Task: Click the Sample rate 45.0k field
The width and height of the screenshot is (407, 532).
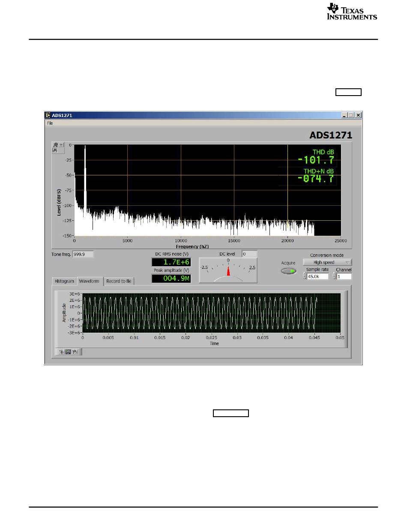Action: pos(318,277)
